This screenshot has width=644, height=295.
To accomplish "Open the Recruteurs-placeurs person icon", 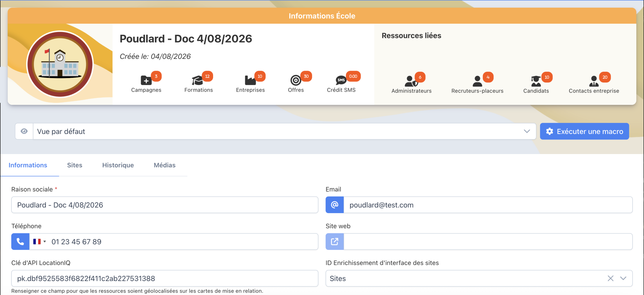I will [477, 81].
